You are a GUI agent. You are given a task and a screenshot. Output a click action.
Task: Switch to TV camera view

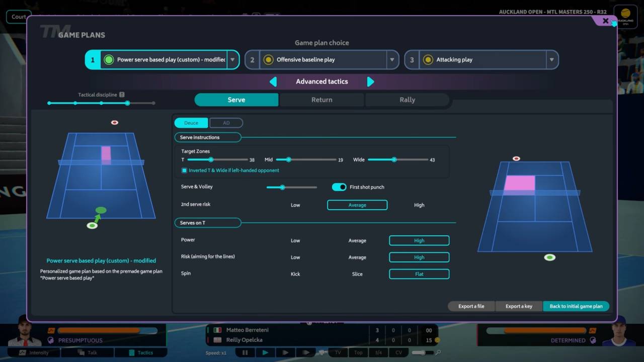(x=338, y=352)
